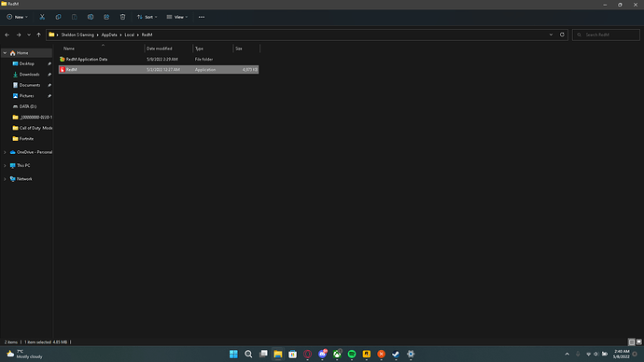Select the AppData breadcrumb in address bar
Viewport: 644px width, 362px height.
pyautogui.click(x=109, y=35)
